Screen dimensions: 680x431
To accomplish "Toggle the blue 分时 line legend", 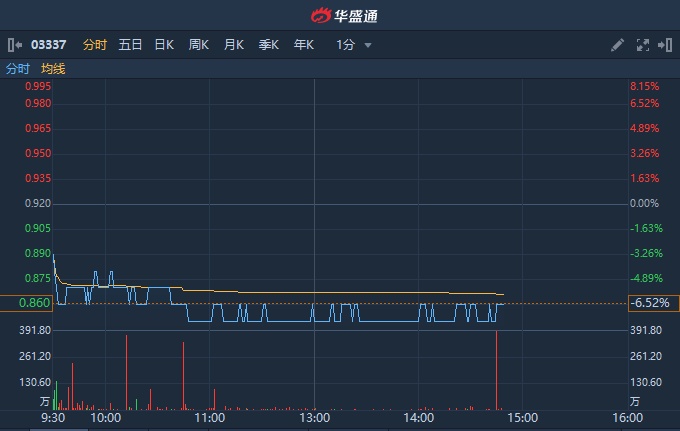I will (17, 69).
